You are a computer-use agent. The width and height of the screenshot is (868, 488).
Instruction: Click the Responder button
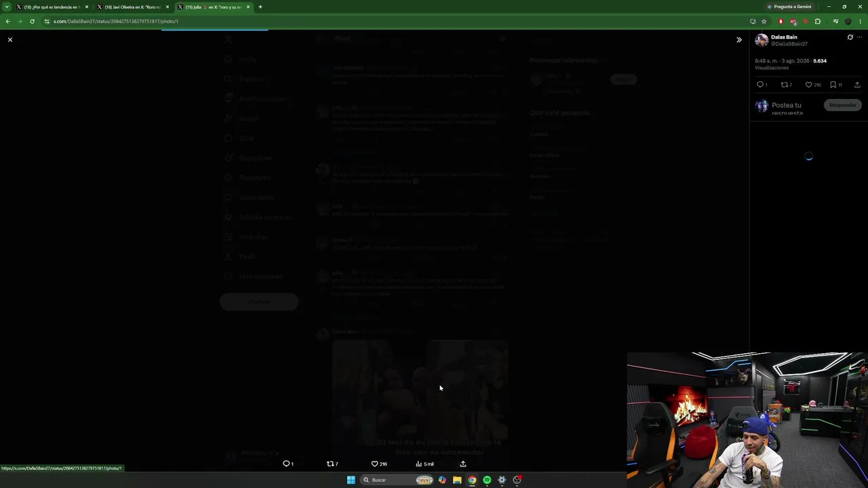(843, 105)
